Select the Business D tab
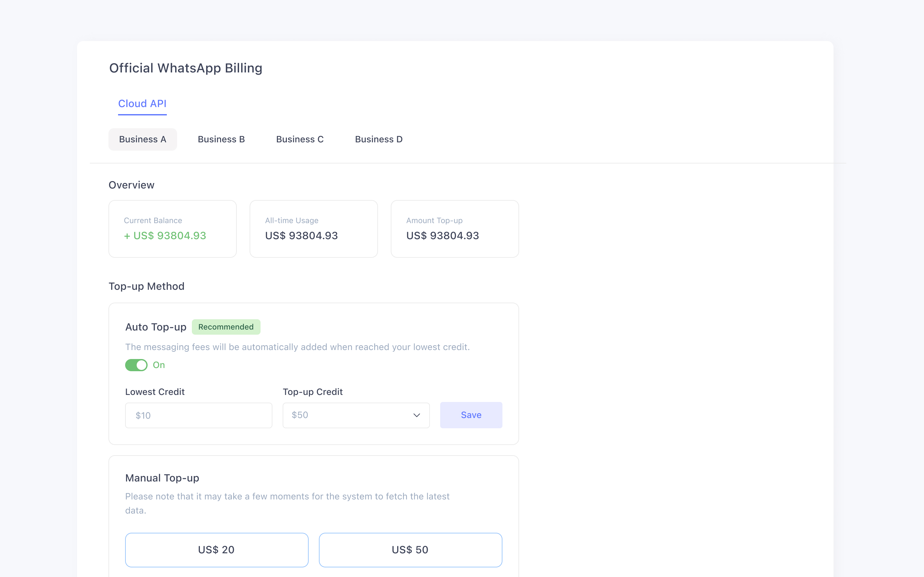Viewport: 924px width, 577px height. pyautogui.click(x=378, y=139)
